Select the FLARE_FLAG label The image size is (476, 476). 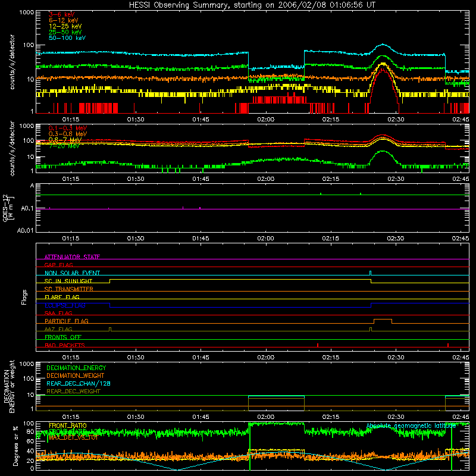[x=62, y=297]
